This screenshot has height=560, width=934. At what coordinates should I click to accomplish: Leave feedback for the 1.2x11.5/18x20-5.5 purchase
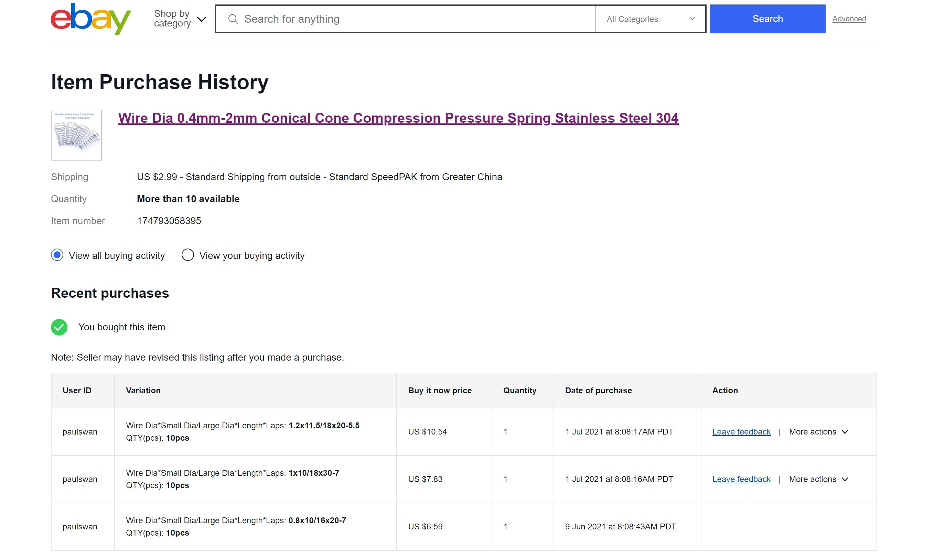741,432
